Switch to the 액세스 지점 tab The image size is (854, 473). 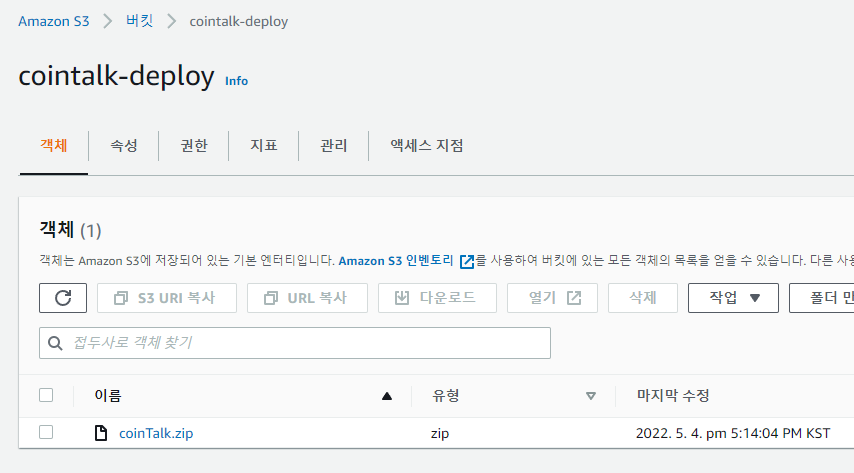426,145
